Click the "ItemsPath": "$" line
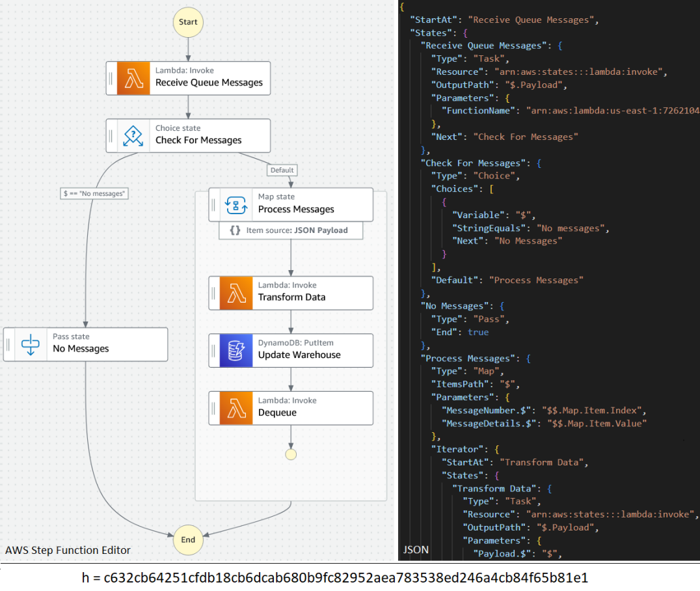The image size is (700, 591). point(476,384)
